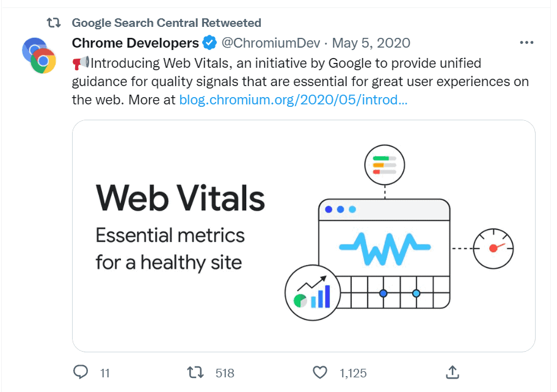Click the tweet body text
This screenshot has width=557, height=392.
[x=300, y=81]
